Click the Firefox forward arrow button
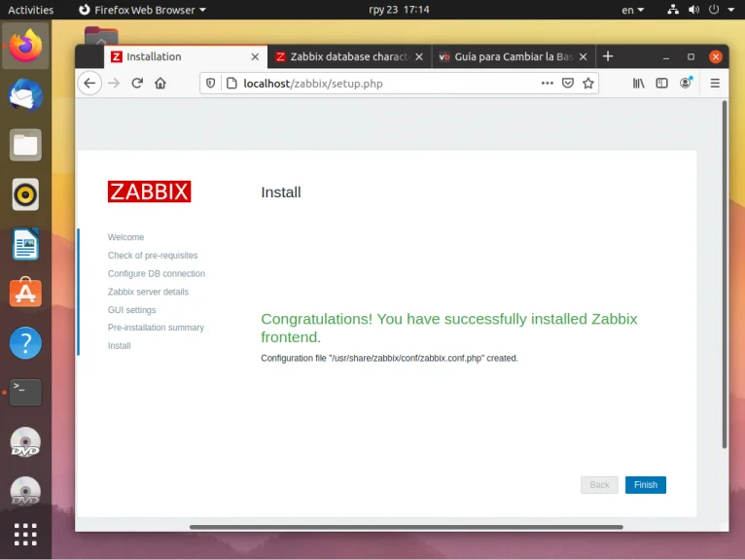The height and width of the screenshot is (560, 745). [114, 84]
